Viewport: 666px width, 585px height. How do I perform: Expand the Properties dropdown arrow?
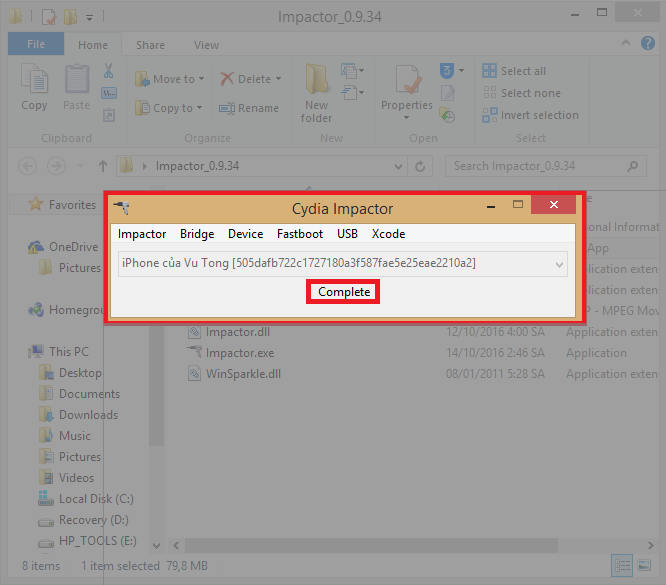coord(406,118)
